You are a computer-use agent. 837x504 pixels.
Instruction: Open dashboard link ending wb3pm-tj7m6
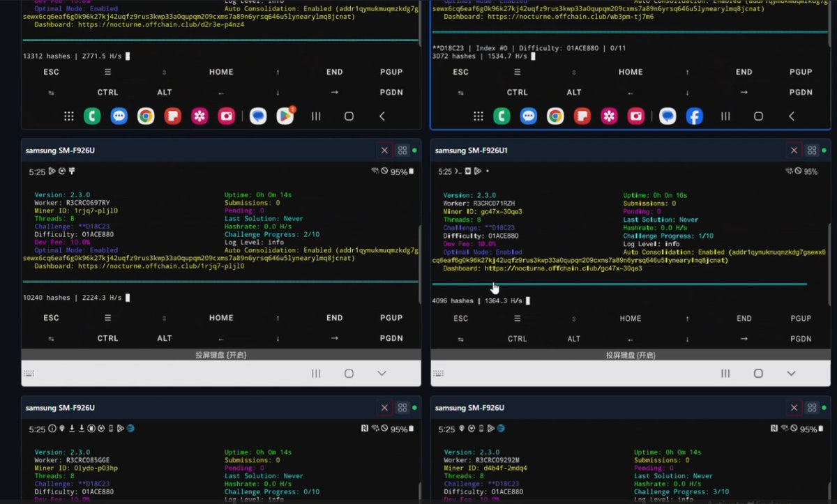570,16
